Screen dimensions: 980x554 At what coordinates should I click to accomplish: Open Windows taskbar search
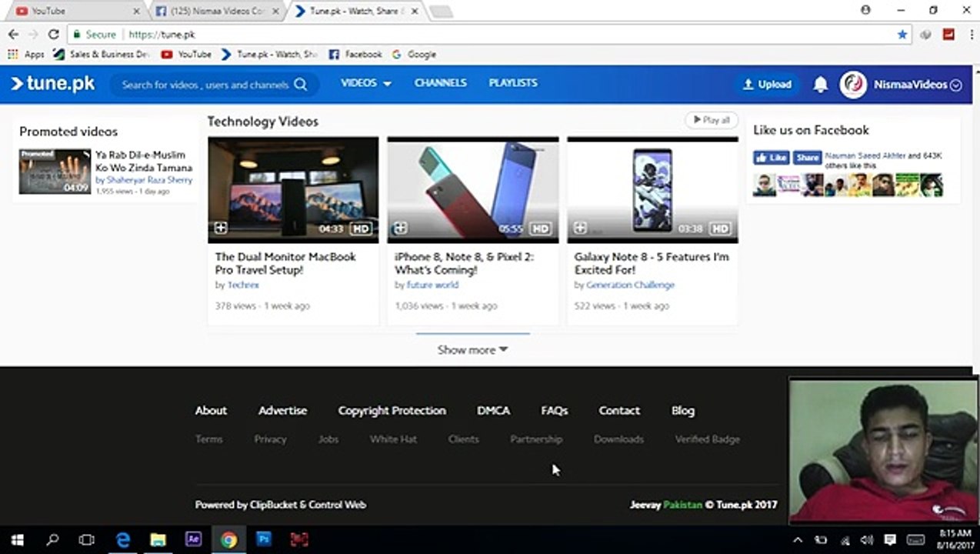52,539
